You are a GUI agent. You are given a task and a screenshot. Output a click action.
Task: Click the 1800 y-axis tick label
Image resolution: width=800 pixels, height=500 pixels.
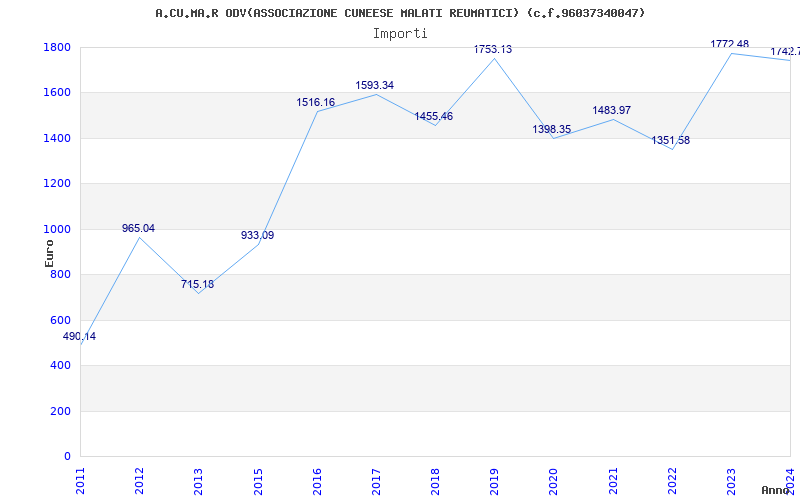(x=58, y=47)
